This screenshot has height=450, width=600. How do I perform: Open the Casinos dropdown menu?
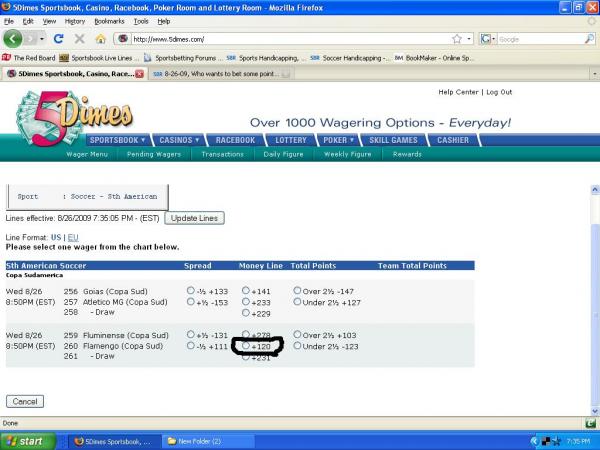181,140
